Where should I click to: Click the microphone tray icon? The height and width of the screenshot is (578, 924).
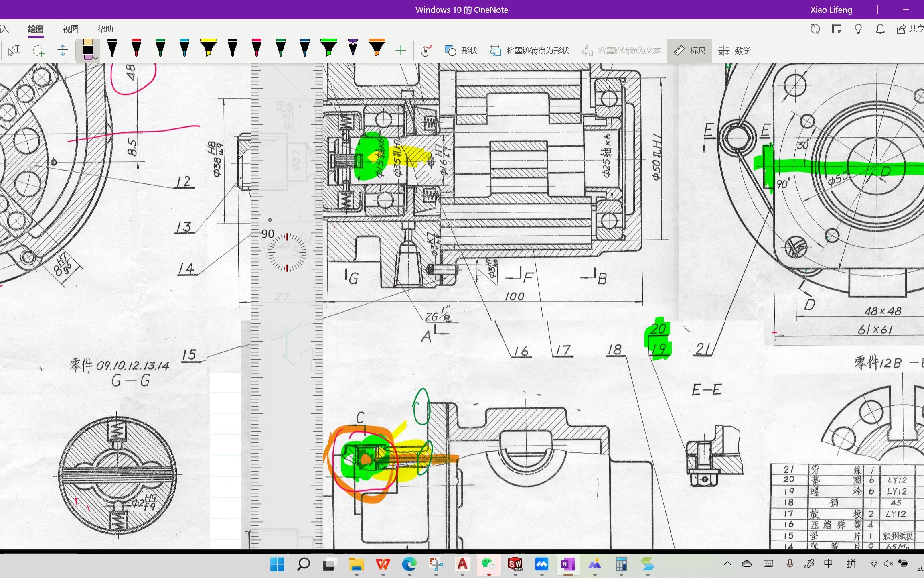(x=790, y=564)
